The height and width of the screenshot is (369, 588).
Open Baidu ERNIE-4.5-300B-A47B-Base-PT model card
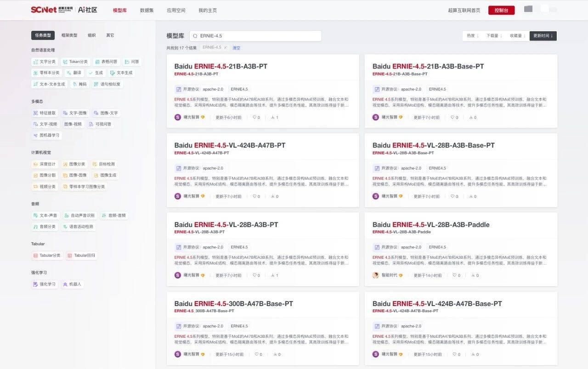pos(263,328)
